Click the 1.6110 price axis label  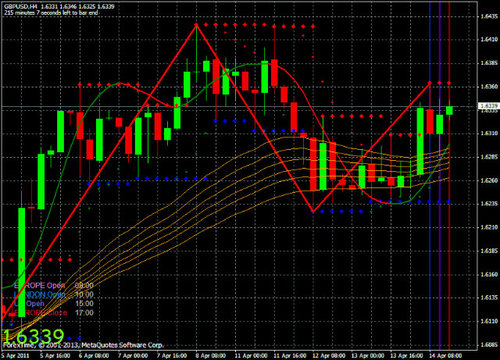tap(489, 321)
